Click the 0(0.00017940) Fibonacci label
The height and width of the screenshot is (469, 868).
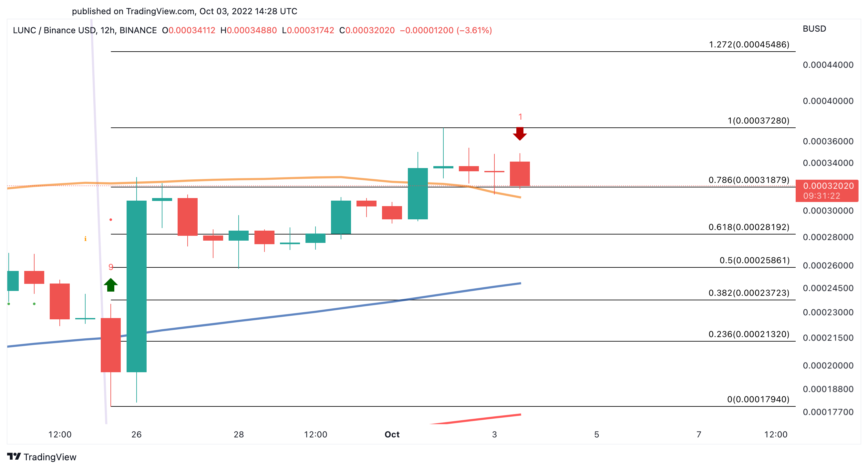(x=758, y=399)
